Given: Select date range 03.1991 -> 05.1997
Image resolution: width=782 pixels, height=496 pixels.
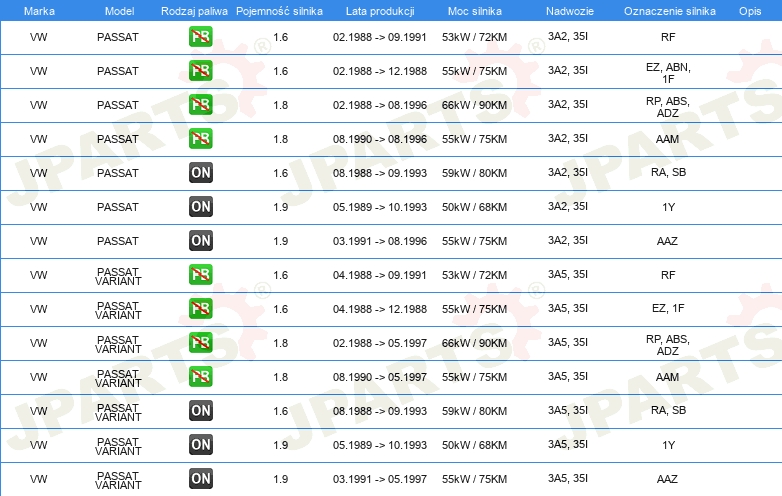Looking at the screenshot, I should pos(380,479).
